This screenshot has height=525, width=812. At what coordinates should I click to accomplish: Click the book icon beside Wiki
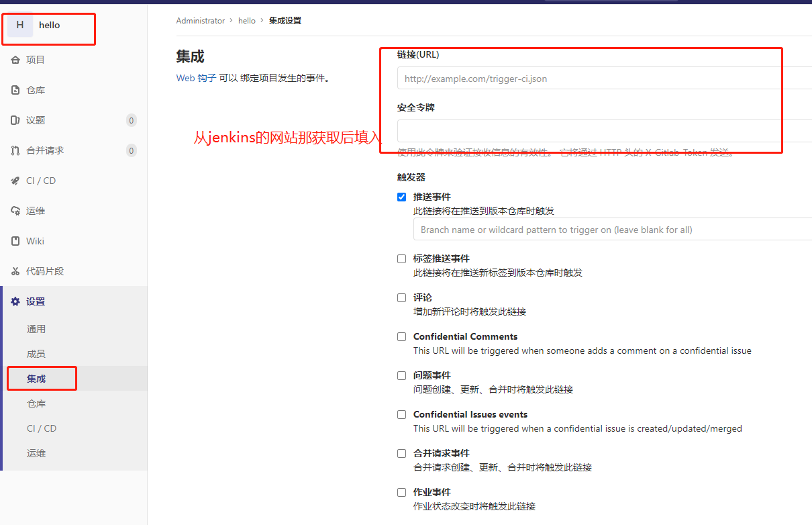[15, 241]
